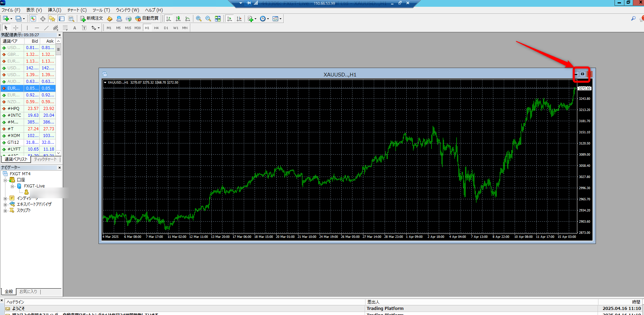Open the MetaEditor yellow book icon
Screen dimensions: 644x315
pos(110,19)
